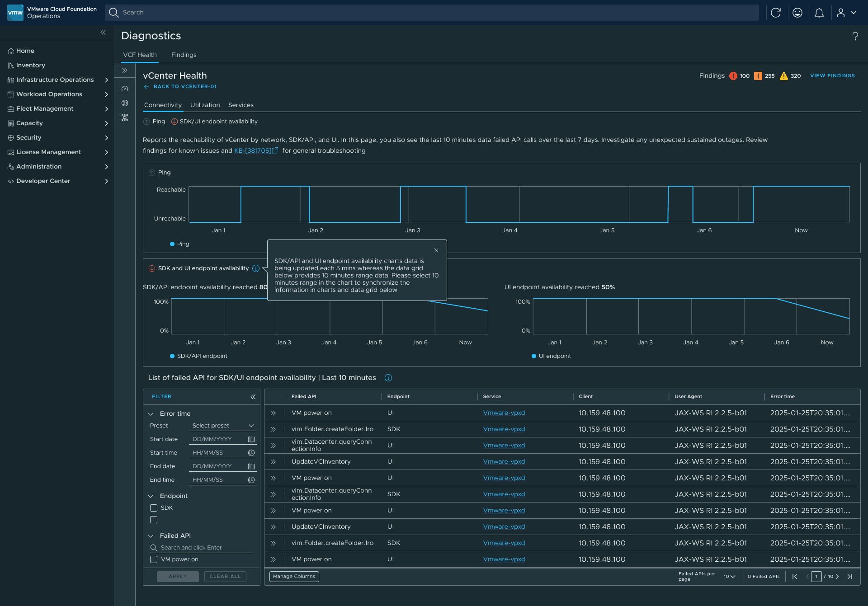Open the Failed APIs per page dropdown
The height and width of the screenshot is (606, 868).
click(729, 577)
